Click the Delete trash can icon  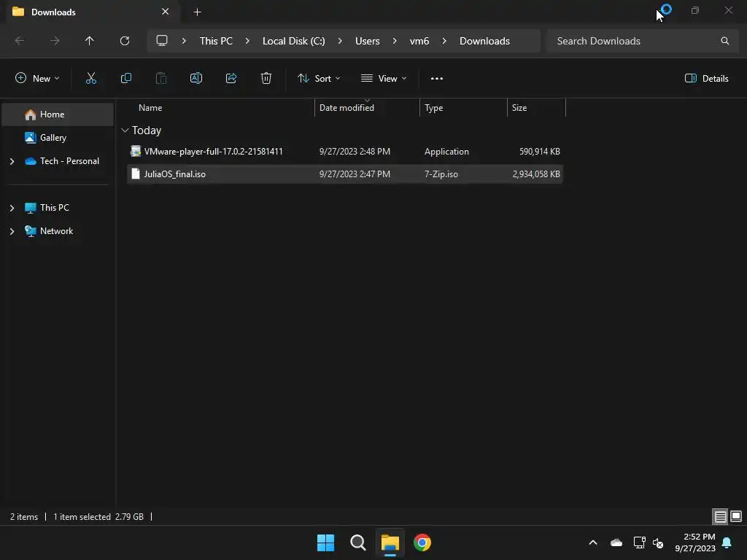tap(266, 79)
